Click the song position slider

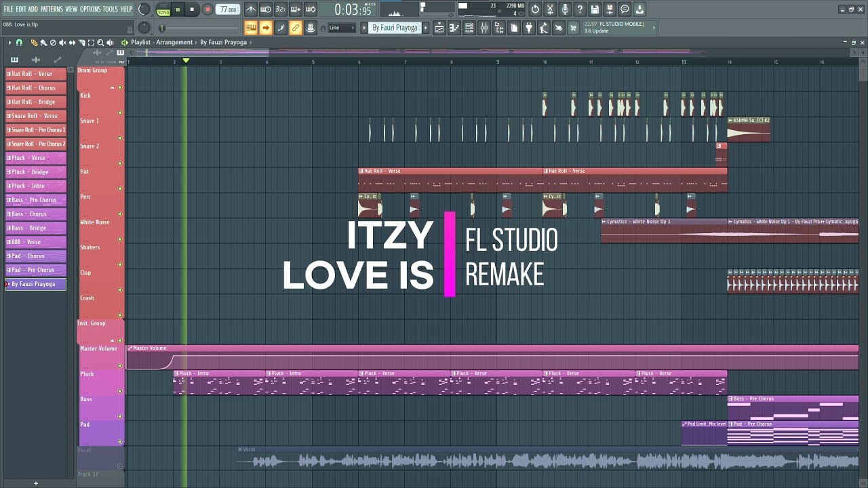tap(200, 28)
